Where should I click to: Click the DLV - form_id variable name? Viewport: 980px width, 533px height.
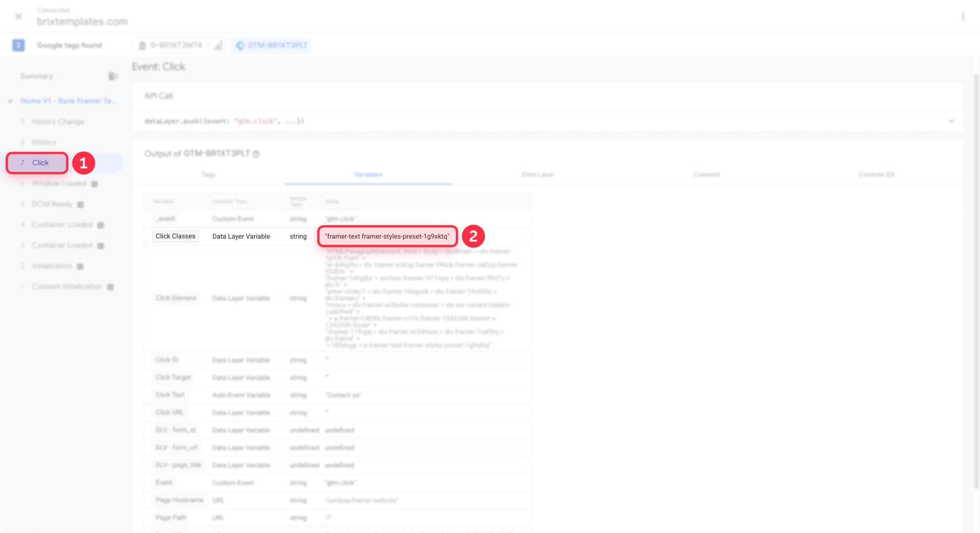tap(176, 430)
